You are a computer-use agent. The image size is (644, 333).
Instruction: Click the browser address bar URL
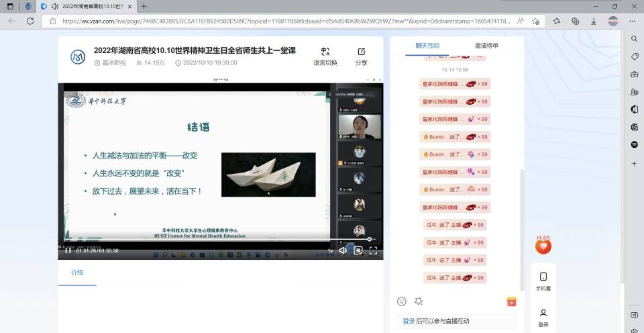(282, 21)
